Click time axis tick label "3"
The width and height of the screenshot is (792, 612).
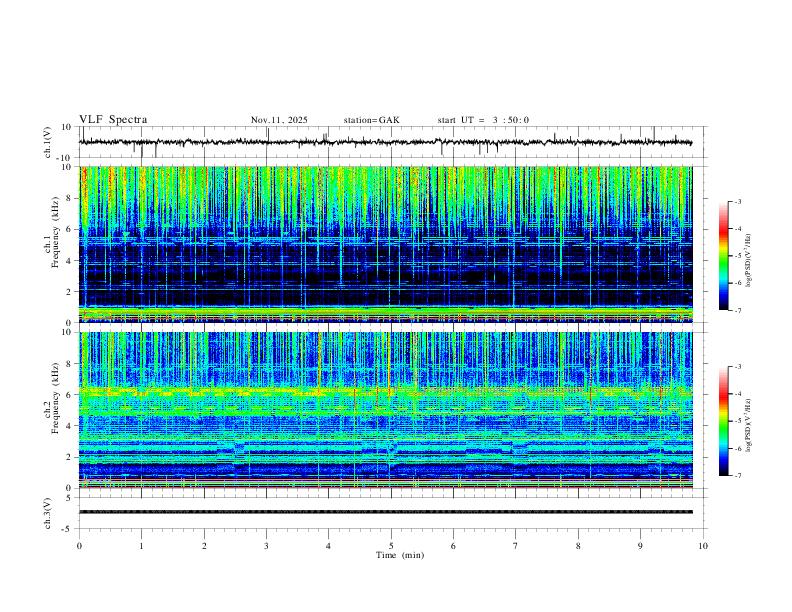(x=266, y=546)
